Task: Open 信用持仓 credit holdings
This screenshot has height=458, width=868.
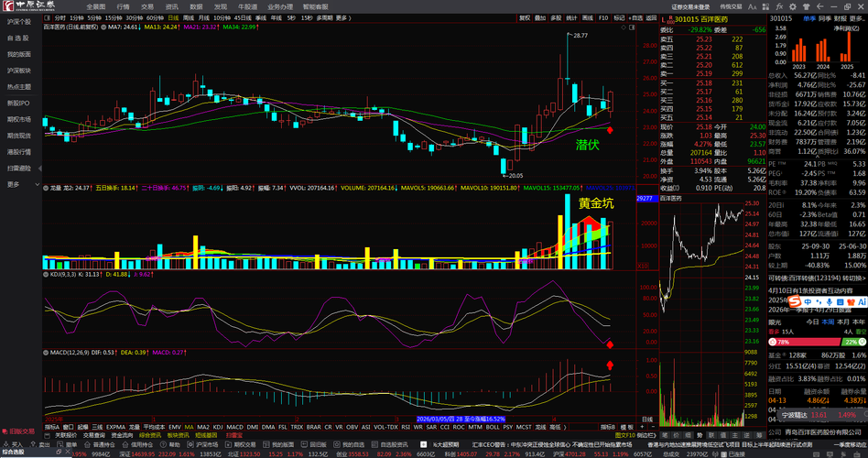Action: pyautogui.click(x=136, y=444)
